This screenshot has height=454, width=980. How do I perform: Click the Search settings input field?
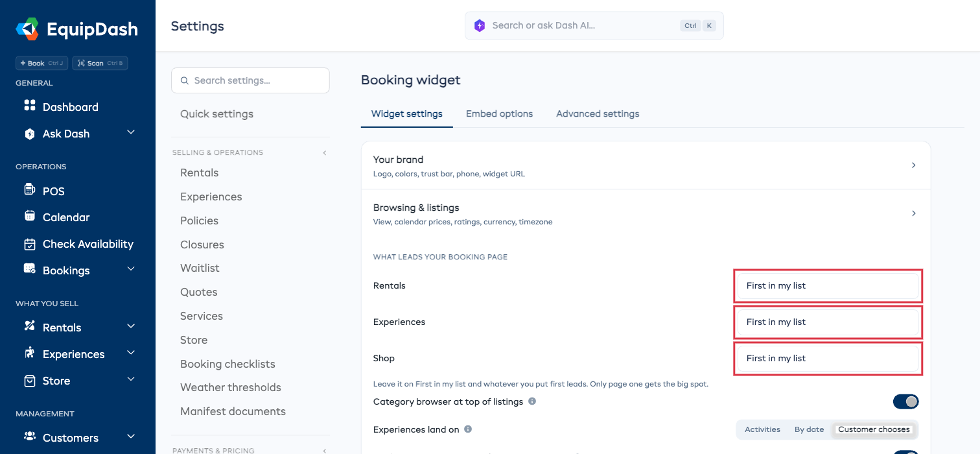click(x=250, y=80)
